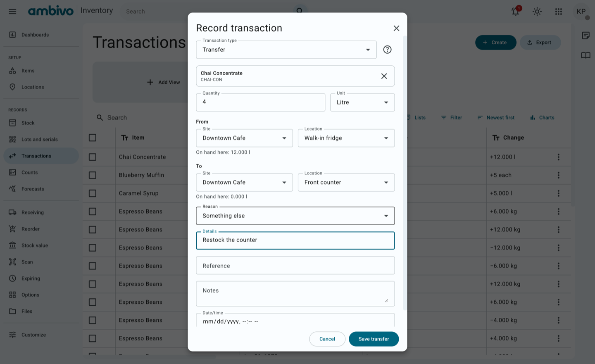Open the apps grid launcher

coord(559,12)
